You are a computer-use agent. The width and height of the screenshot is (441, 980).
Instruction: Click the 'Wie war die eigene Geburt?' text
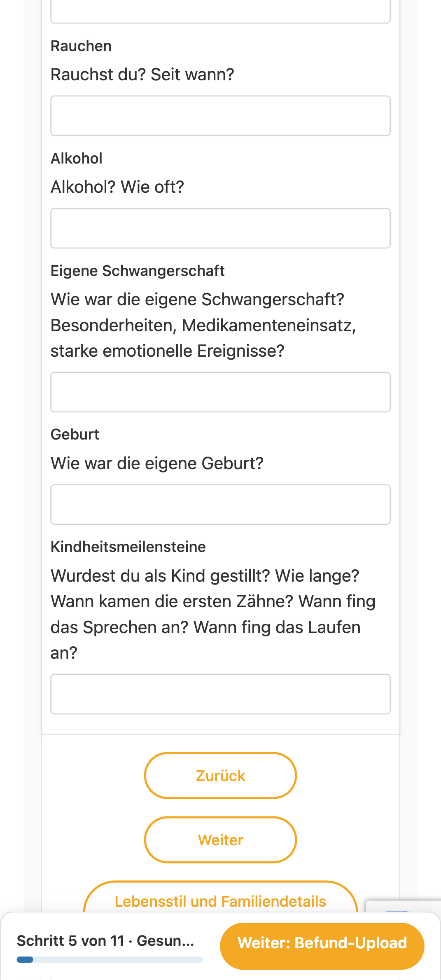tap(157, 463)
